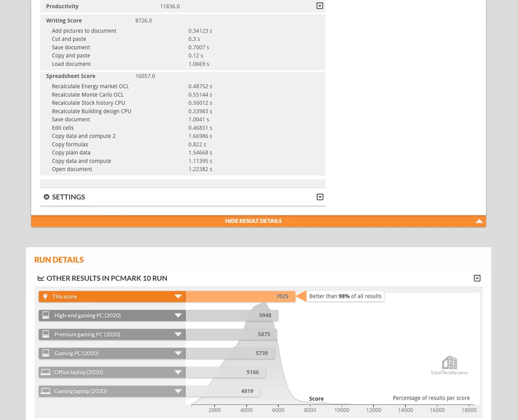Viewport: 518px width, 420px height.
Task: Expand Premium gaming PC (2020) dropdown
Action: (178, 335)
